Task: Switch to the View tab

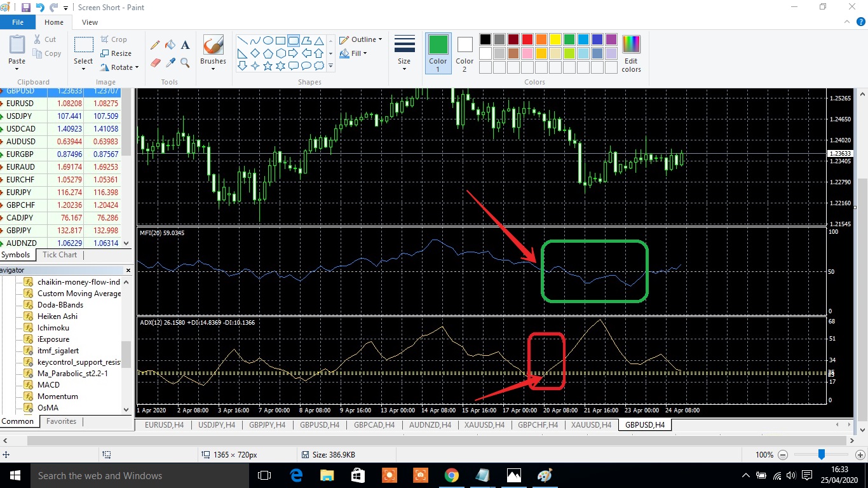Action: pos(90,22)
